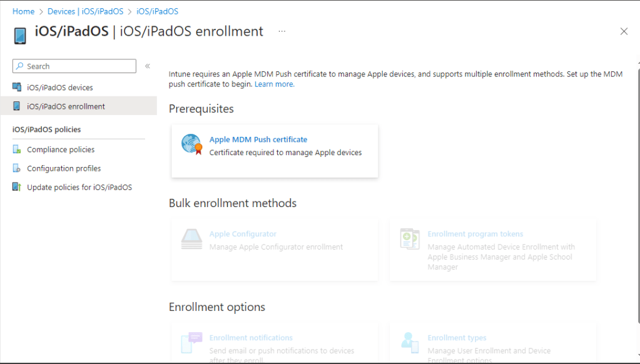
Task: Open the Learn more link
Action: 274,84
